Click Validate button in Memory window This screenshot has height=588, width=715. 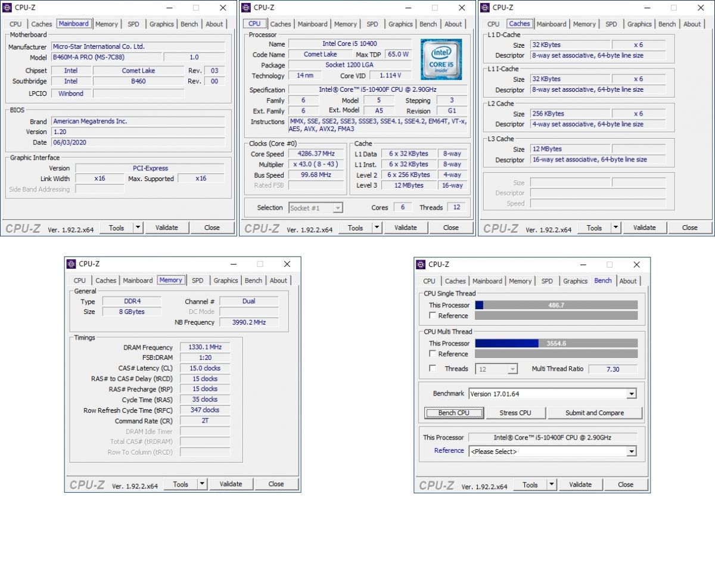click(x=231, y=484)
